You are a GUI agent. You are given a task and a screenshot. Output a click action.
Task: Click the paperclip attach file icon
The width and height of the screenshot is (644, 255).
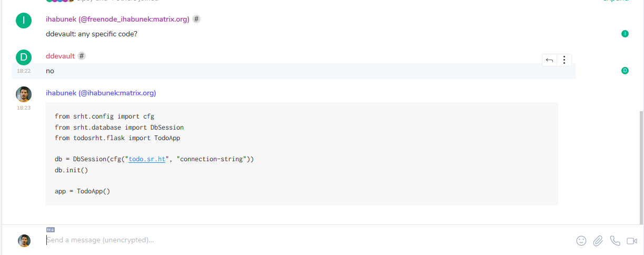[598, 241]
